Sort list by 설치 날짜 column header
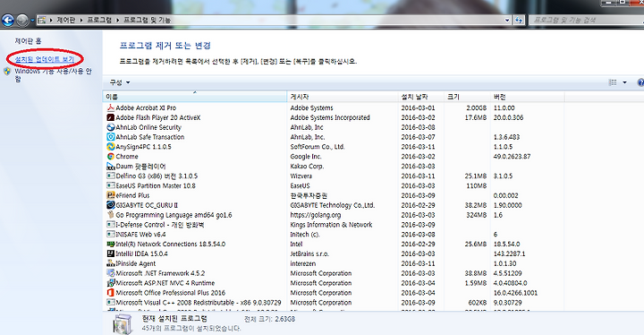The image size is (644, 335). (421, 97)
